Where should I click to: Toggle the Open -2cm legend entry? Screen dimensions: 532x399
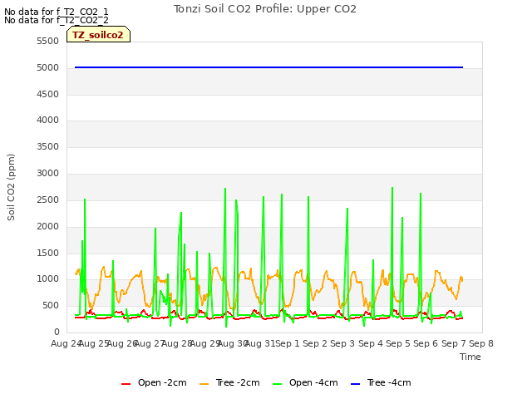155,382
